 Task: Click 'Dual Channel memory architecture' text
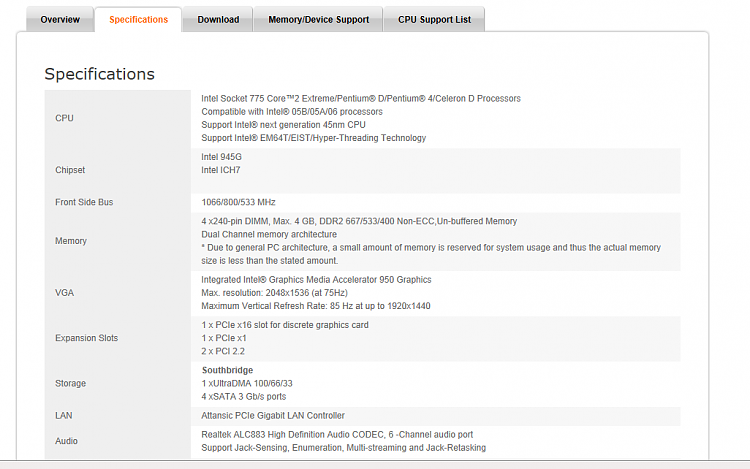(x=269, y=235)
